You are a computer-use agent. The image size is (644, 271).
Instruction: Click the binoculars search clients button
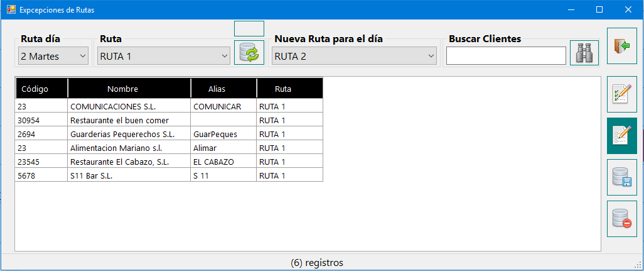584,53
